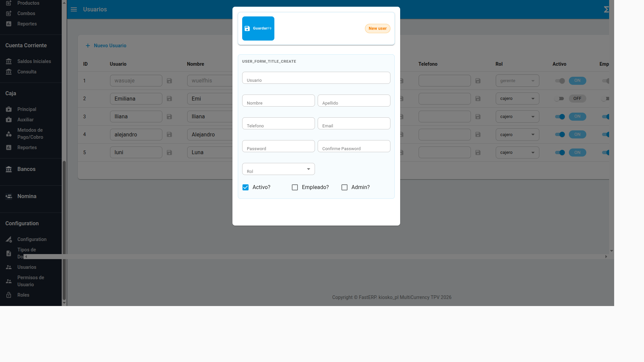Click the Bancos bank icon in sidebar
The image size is (644, 362).
tap(9, 169)
